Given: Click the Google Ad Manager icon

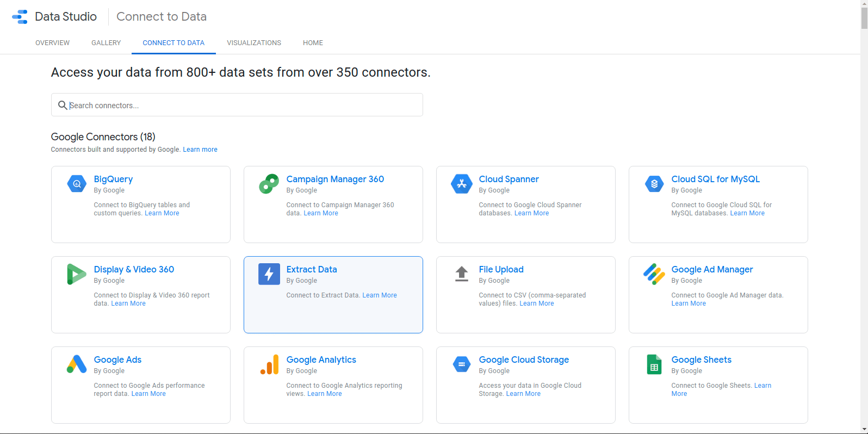Looking at the screenshot, I should [654, 274].
